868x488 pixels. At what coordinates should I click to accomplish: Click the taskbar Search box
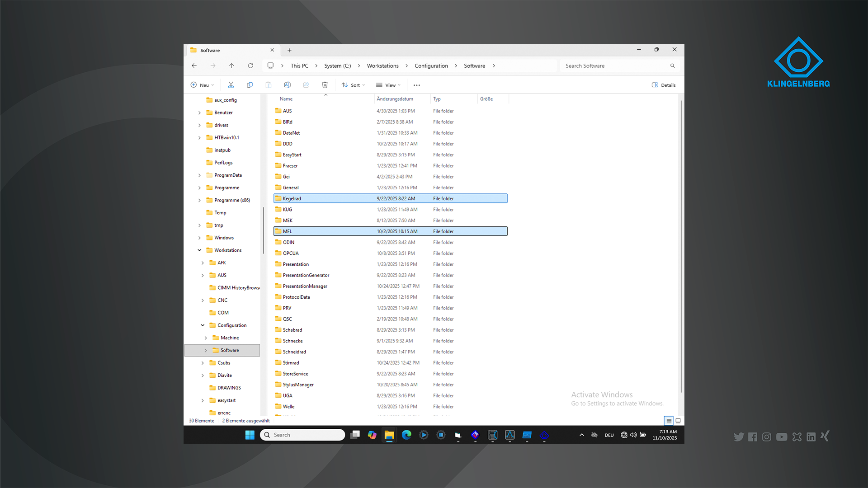tap(302, 435)
